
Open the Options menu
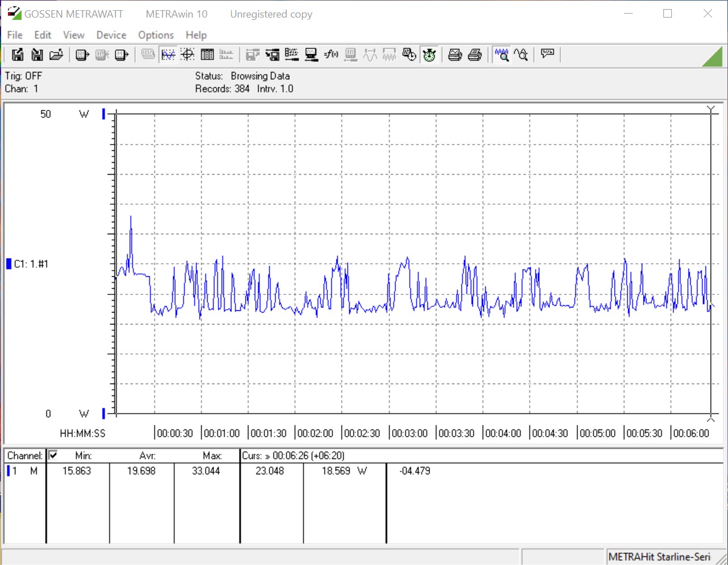click(156, 35)
